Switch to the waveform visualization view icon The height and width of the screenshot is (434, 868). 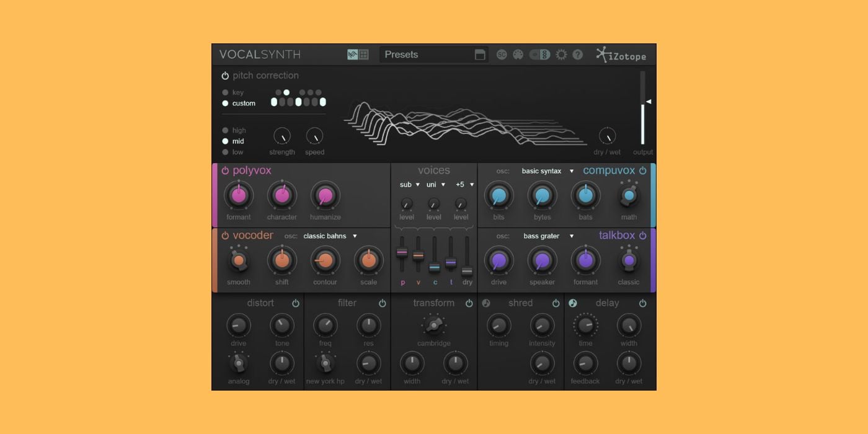(353, 55)
